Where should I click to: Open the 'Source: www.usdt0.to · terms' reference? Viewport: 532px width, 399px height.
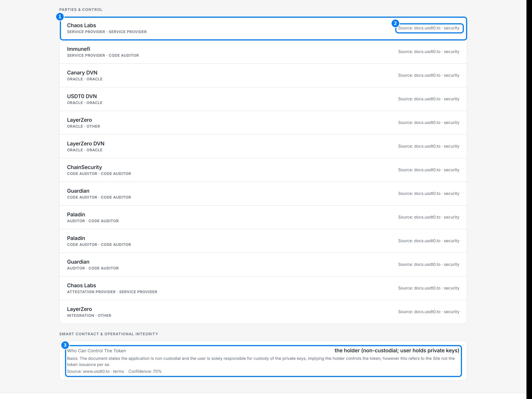(96, 371)
